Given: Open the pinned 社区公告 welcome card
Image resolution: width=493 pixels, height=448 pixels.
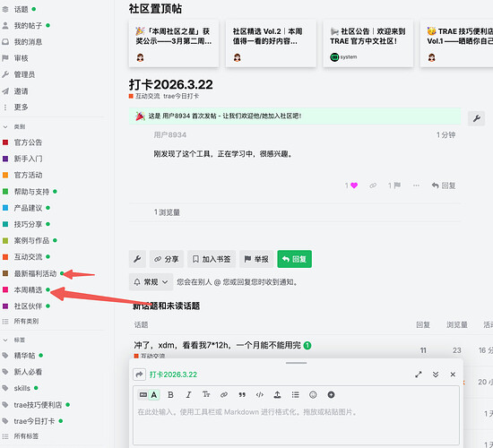Looking at the screenshot, I should click(368, 43).
